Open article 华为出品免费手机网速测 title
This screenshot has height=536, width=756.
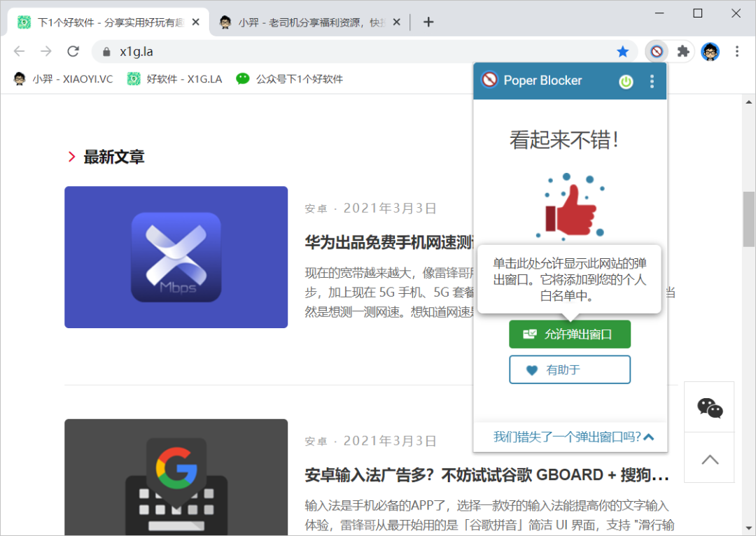[389, 242]
